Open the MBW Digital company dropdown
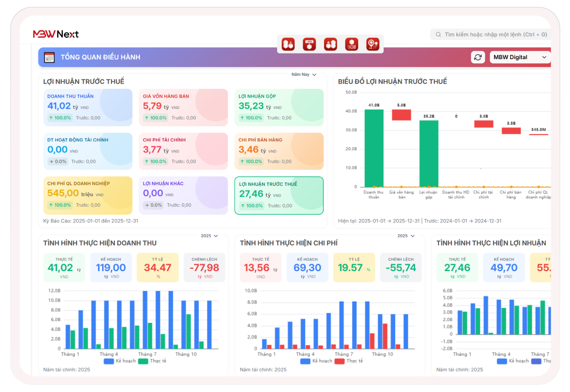This screenshot has height=392, width=570. tap(520, 57)
